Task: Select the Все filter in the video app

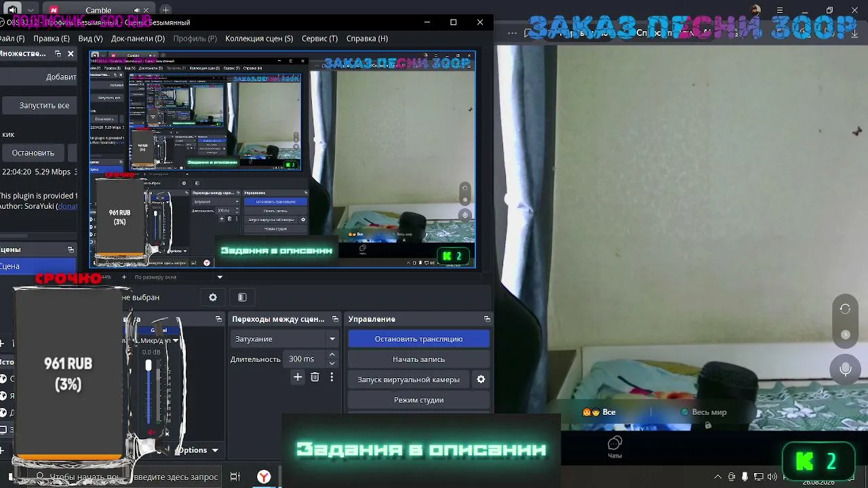Action: pyautogui.click(x=599, y=412)
